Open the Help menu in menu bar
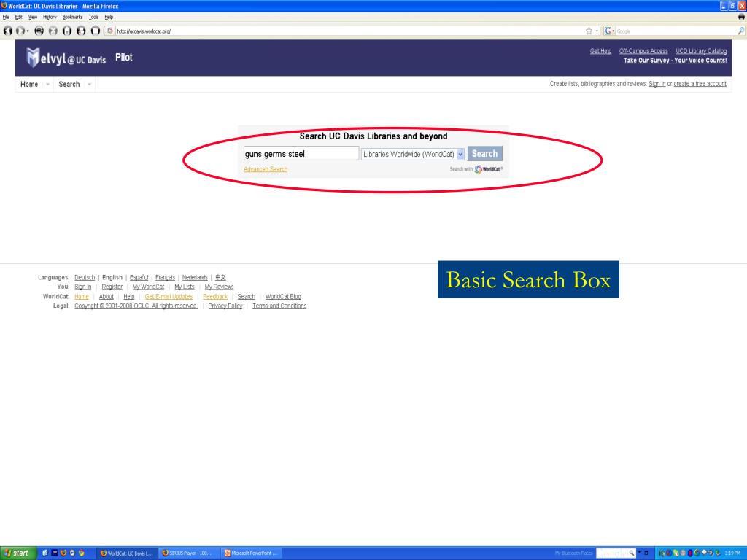 point(109,17)
